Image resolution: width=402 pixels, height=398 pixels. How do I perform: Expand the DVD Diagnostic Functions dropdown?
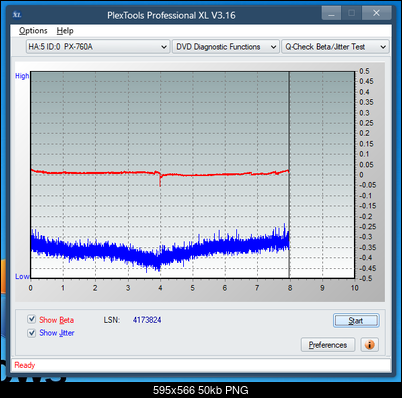point(226,47)
